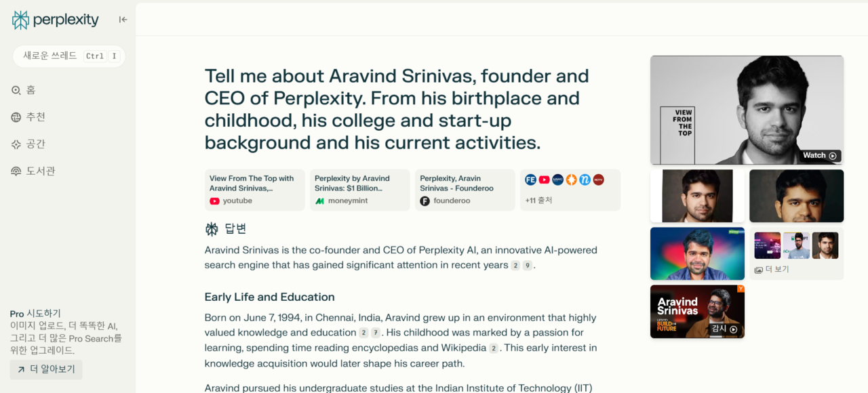
Task: Click the Watch button on video
Action: point(819,156)
